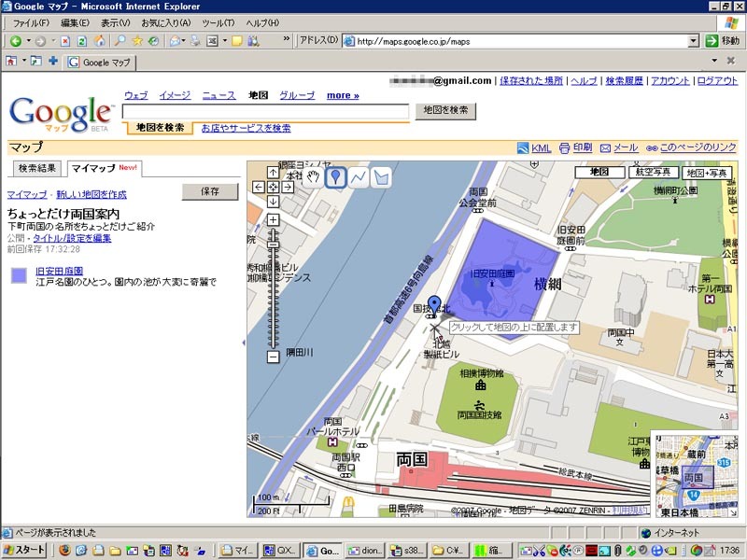Open お店やサービスを検索 tab link

pos(246,128)
